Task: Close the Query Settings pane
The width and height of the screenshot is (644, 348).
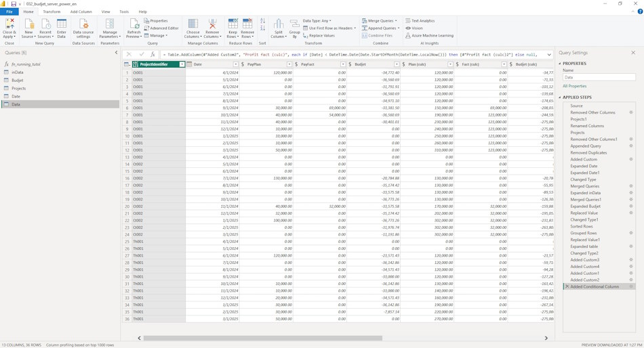Action: click(633, 53)
